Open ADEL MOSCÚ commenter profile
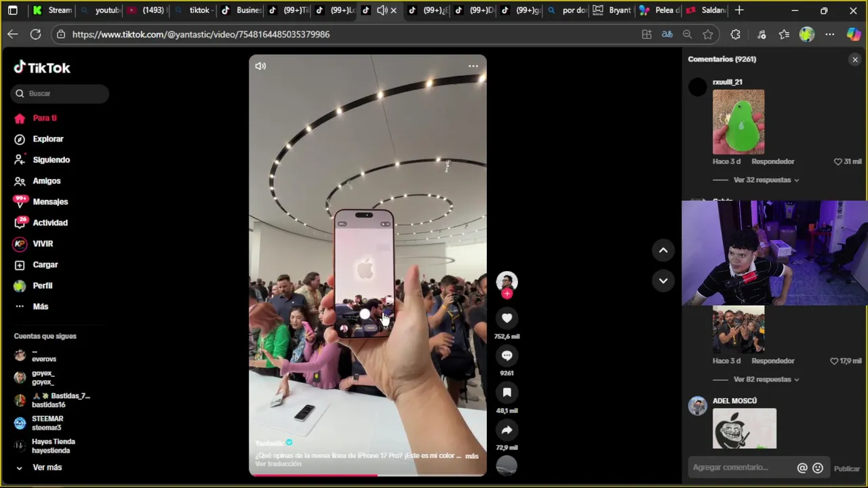The image size is (868, 488). [x=734, y=401]
